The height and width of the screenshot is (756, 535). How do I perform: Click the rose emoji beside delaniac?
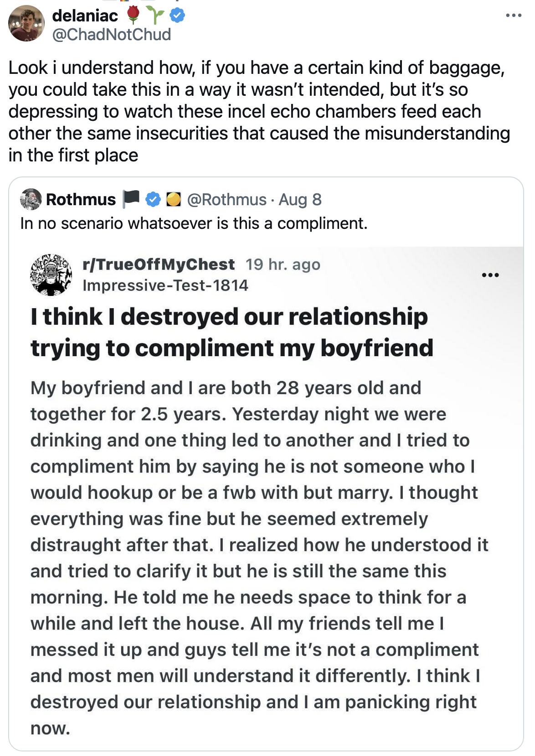coord(134,15)
